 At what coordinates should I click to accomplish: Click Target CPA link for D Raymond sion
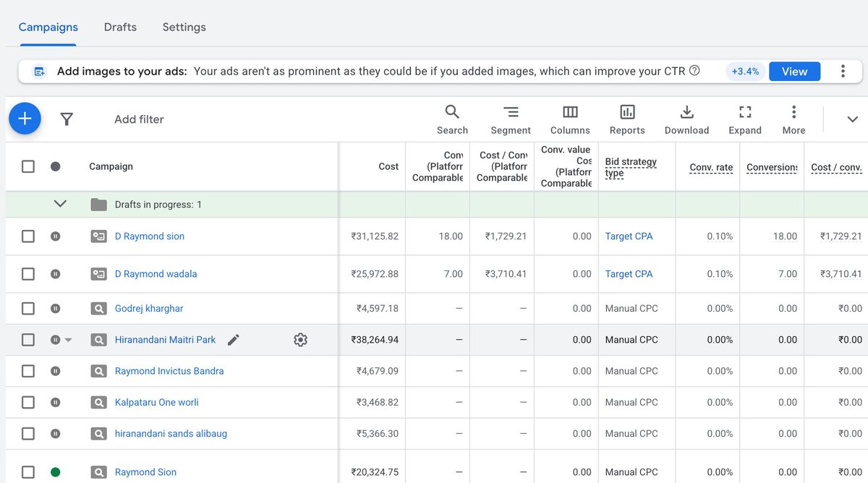[x=629, y=236]
